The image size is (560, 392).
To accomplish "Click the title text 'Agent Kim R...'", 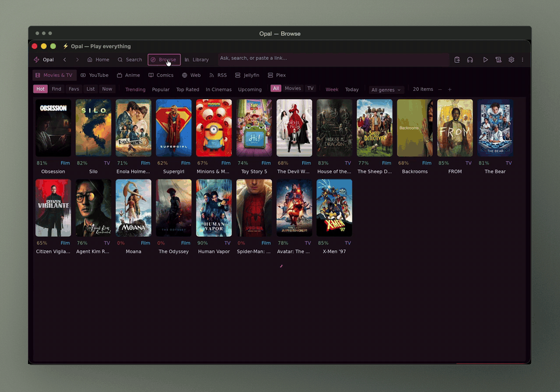I will pyautogui.click(x=93, y=251).
